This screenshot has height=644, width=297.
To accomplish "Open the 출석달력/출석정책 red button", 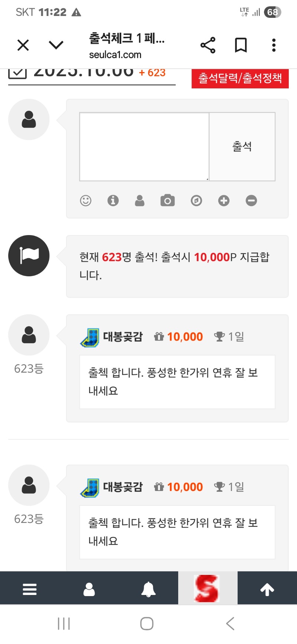I will (240, 78).
